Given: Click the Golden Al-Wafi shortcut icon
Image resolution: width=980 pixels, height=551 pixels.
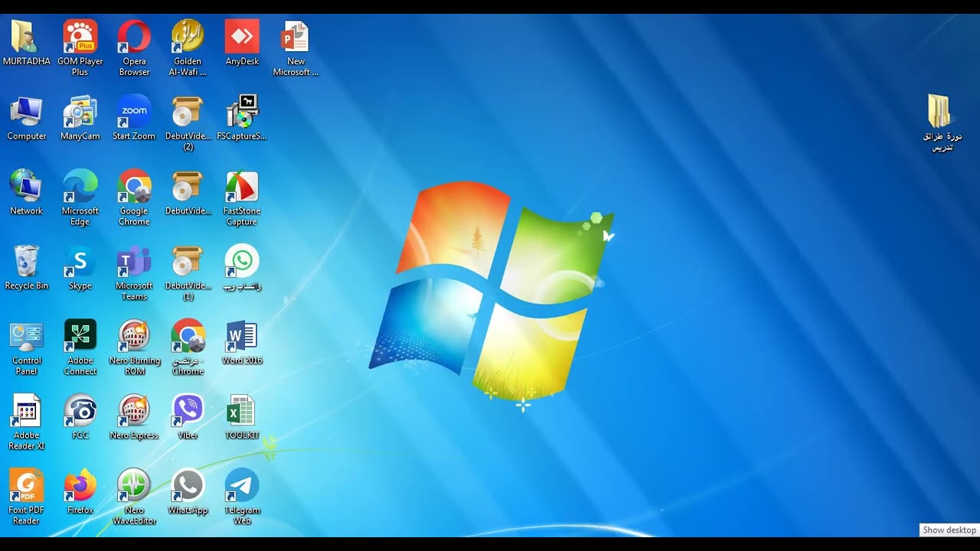Looking at the screenshot, I should coord(188,37).
